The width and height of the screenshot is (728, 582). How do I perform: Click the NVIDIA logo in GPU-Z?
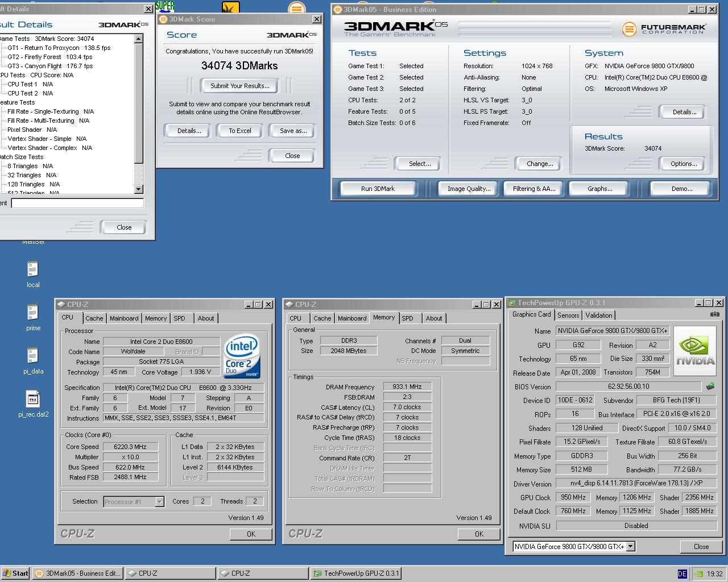coord(695,350)
